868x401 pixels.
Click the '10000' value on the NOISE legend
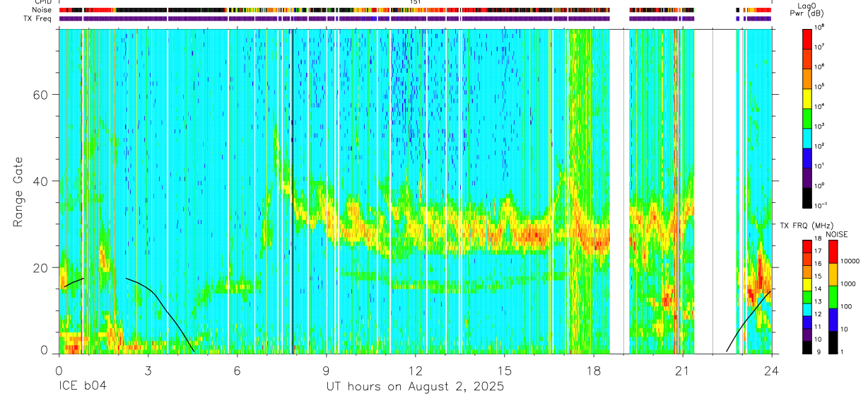(x=852, y=261)
